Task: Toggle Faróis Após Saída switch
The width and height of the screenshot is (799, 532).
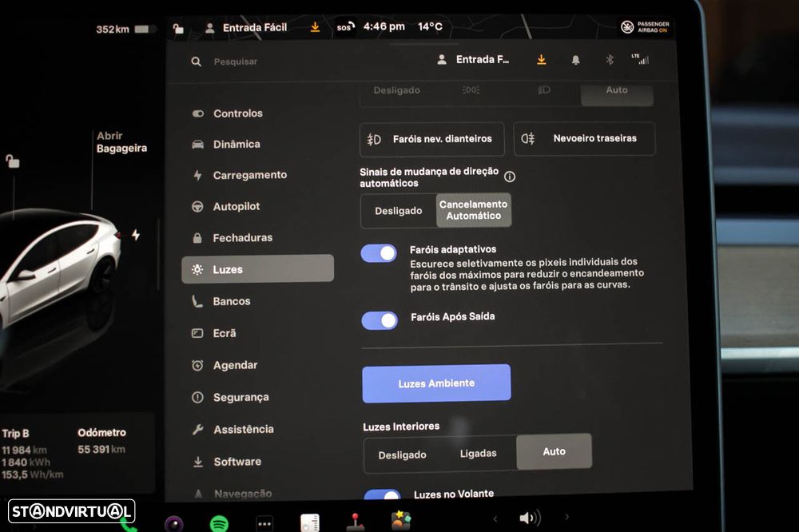Action: 380,320
